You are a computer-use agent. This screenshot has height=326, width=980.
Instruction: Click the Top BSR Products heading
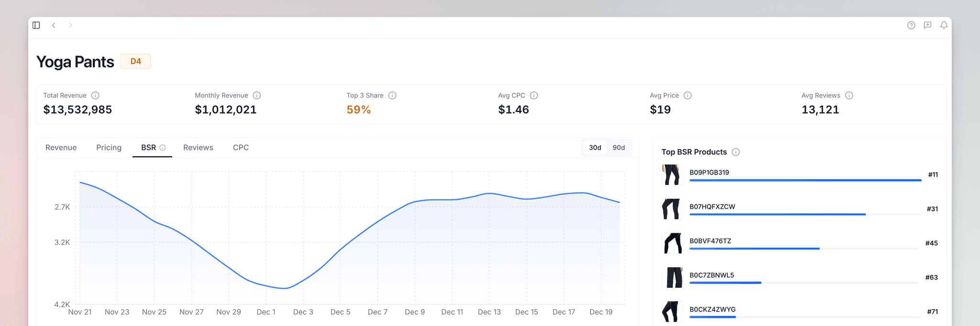[x=694, y=152]
